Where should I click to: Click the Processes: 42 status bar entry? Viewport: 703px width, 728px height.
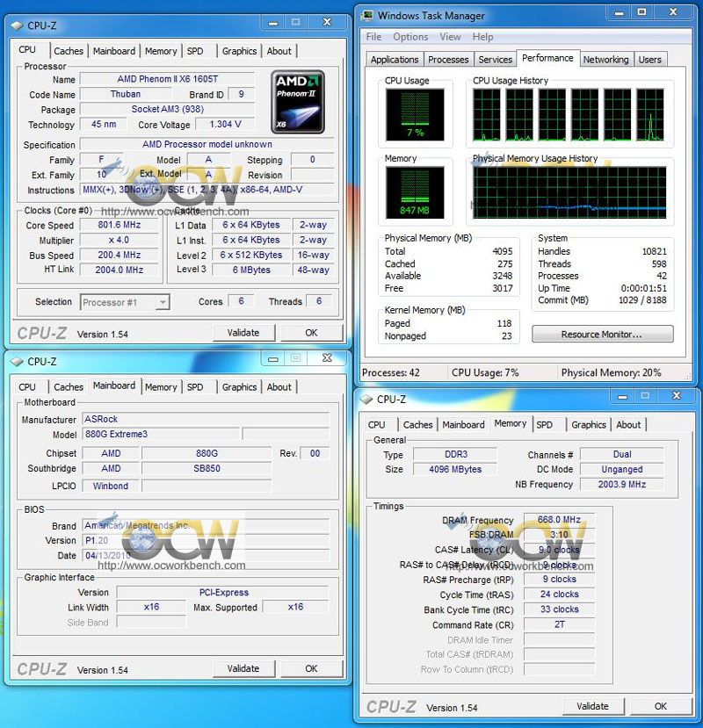(391, 372)
